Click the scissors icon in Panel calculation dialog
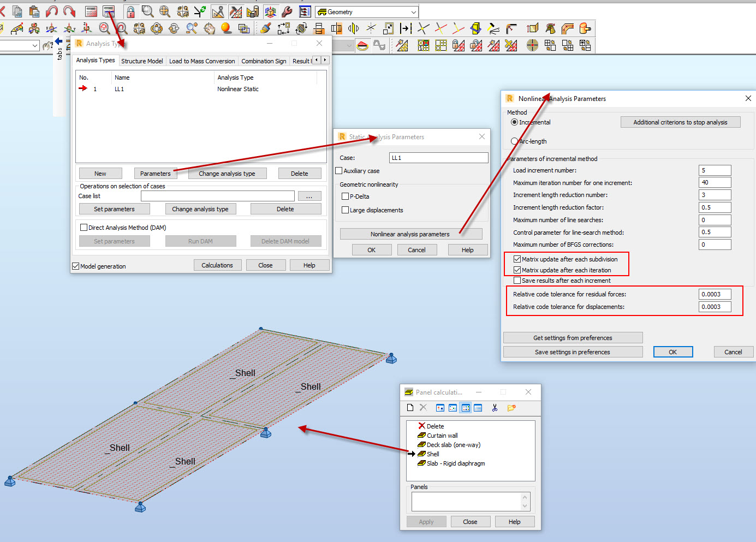 (x=495, y=408)
